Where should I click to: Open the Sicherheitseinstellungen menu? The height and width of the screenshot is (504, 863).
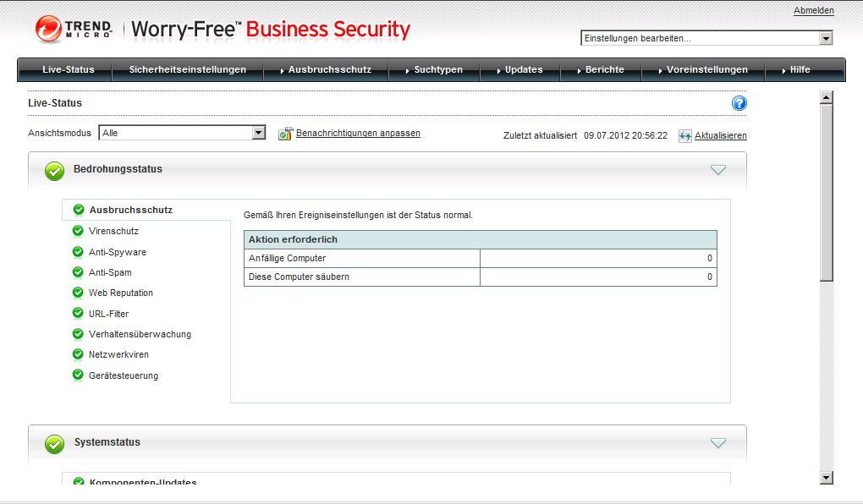(x=187, y=69)
